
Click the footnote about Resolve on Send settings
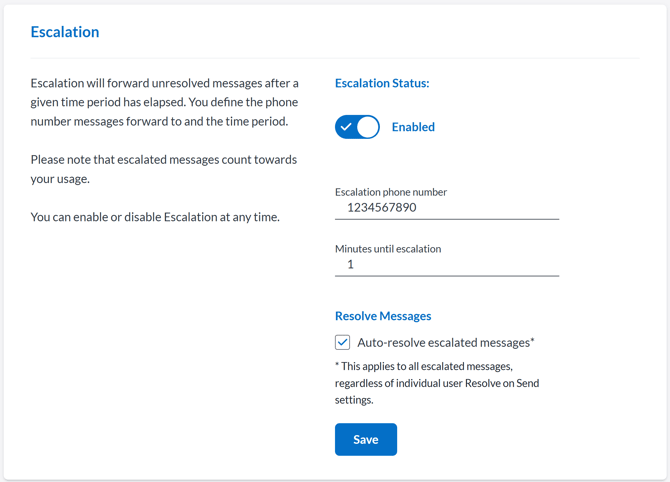click(436, 383)
